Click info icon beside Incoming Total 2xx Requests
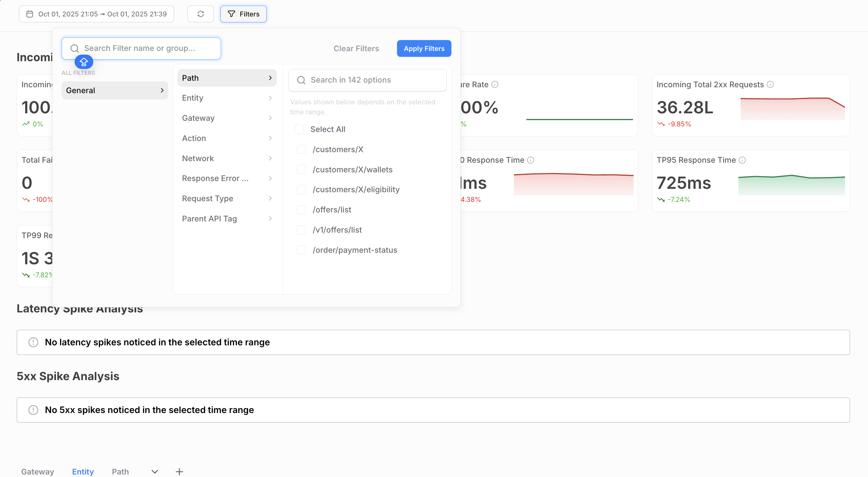 (x=770, y=84)
